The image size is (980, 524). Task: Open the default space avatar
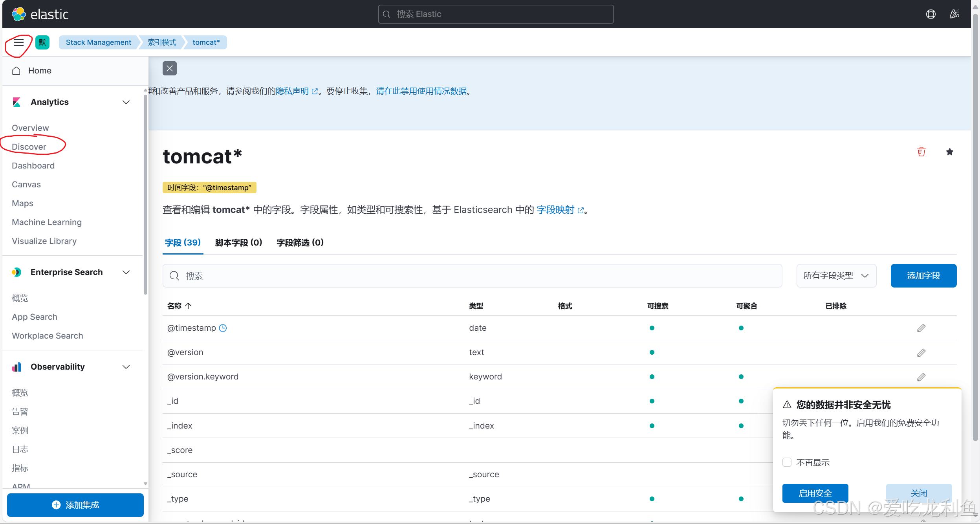pyautogui.click(x=42, y=42)
